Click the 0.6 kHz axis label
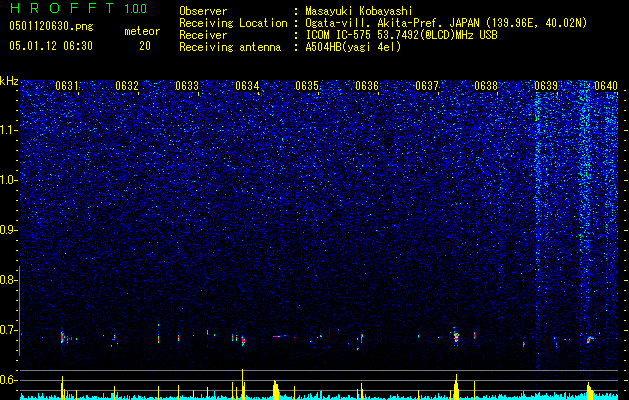629x400 pixels. coord(9,380)
